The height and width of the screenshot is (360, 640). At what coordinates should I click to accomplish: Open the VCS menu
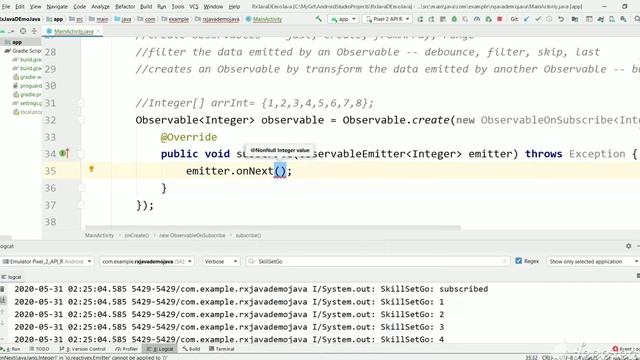point(194,7)
